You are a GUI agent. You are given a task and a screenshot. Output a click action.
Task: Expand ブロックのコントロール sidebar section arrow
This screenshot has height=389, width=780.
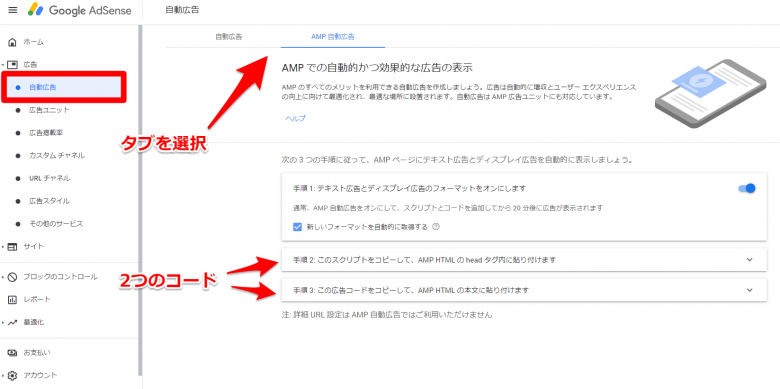pos(3,277)
